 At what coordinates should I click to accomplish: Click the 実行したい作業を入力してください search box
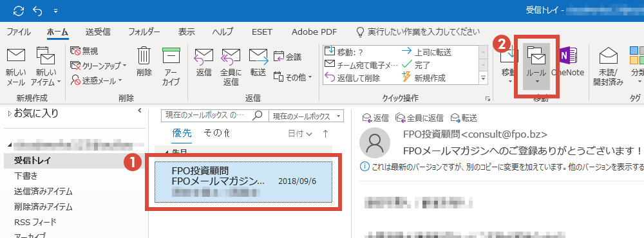(418, 32)
